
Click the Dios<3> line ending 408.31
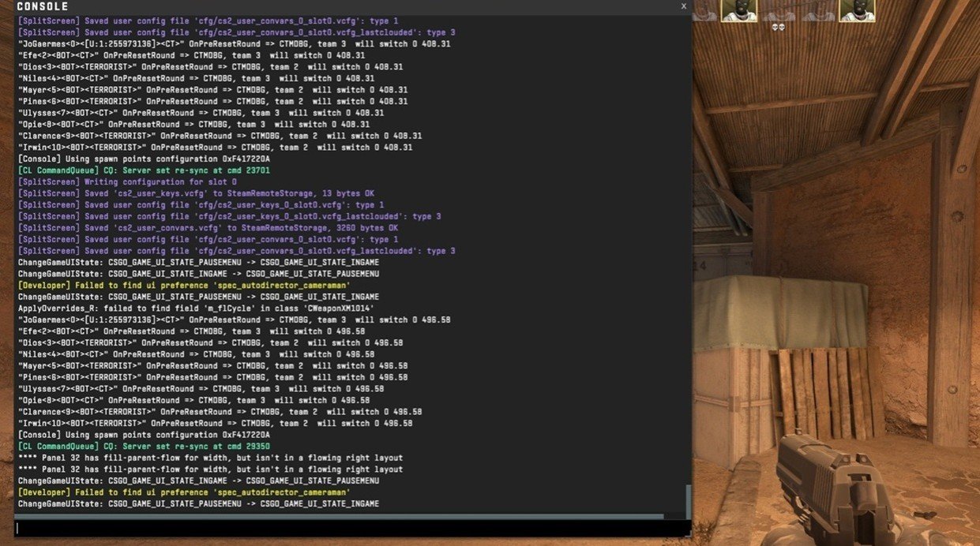pos(210,67)
